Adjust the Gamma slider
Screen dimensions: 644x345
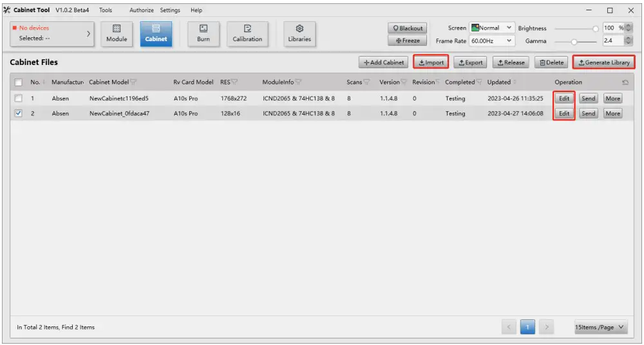click(x=574, y=41)
